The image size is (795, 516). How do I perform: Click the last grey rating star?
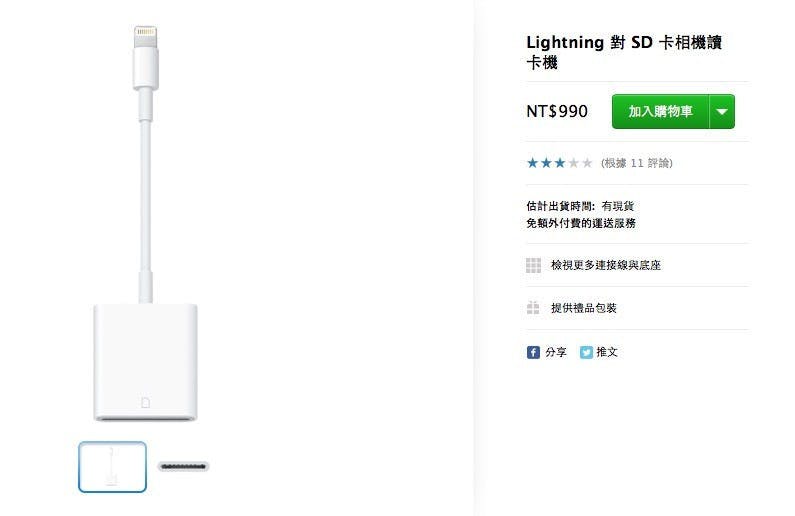(x=587, y=163)
